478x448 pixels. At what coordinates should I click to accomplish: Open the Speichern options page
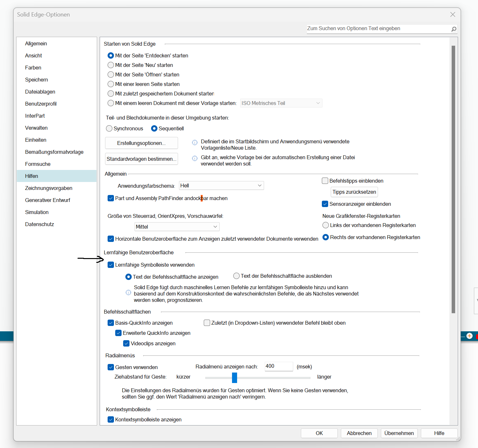(x=56, y=80)
